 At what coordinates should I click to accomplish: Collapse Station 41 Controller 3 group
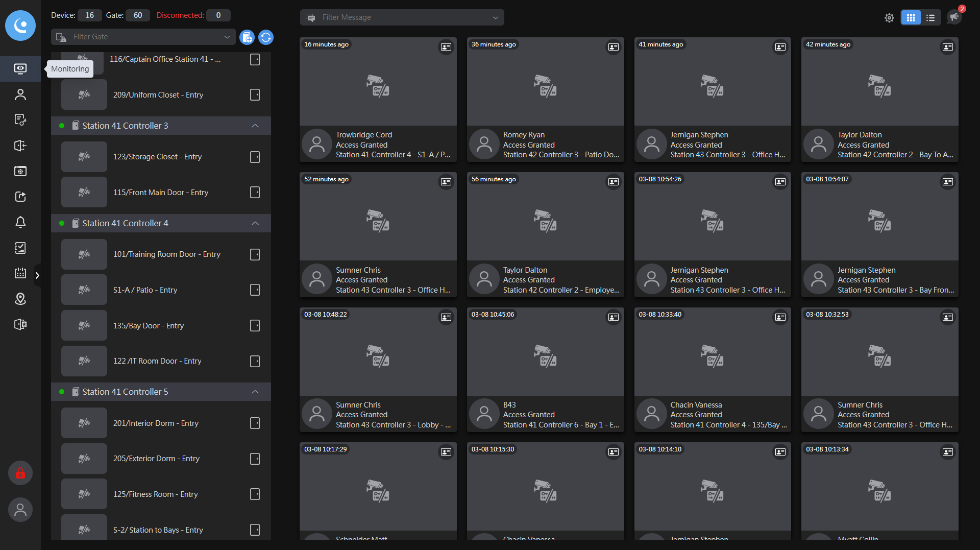255,126
